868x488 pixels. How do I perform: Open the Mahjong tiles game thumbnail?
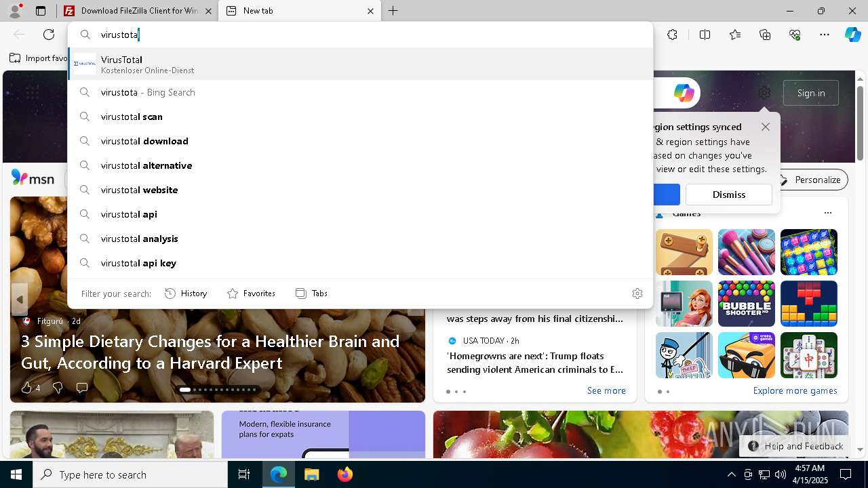pyautogui.click(x=809, y=355)
